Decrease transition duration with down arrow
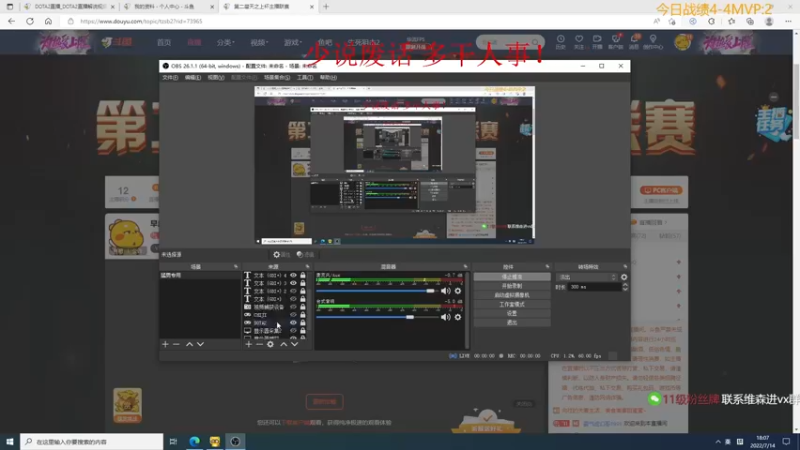This screenshot has height=450, width=800. pyautogui.click(x=625, y=289)
